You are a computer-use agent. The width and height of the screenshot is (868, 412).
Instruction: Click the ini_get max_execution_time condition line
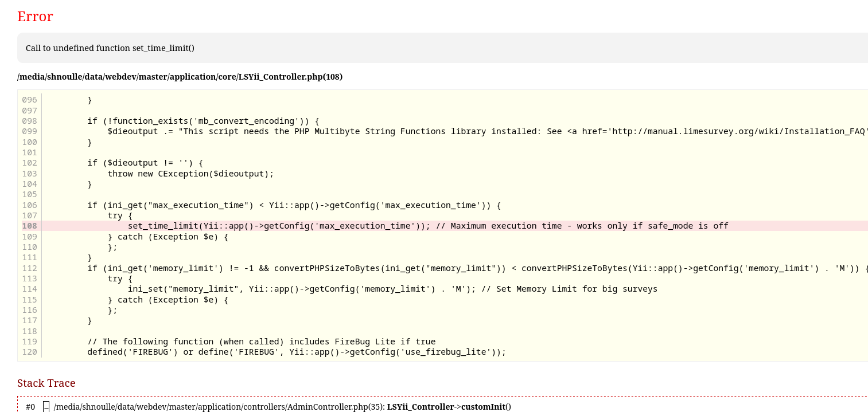(294, 205)
